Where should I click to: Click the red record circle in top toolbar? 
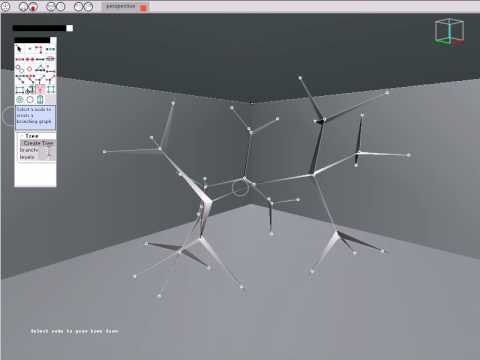(33, 7)
